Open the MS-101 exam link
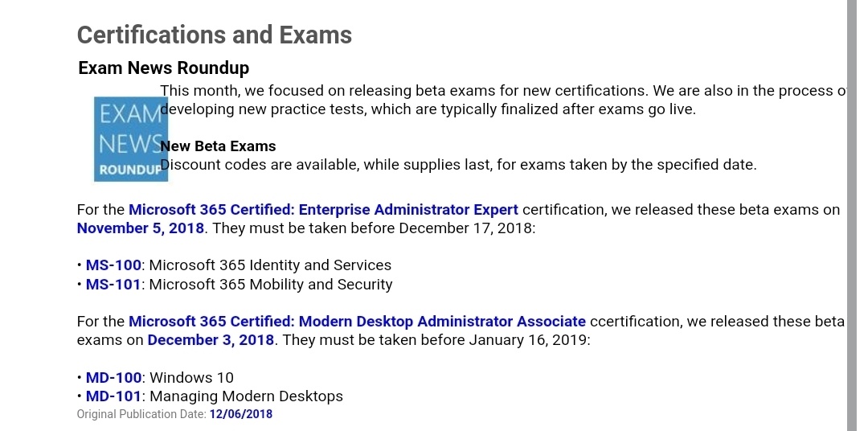868x431 pixels. coord(113,285)
